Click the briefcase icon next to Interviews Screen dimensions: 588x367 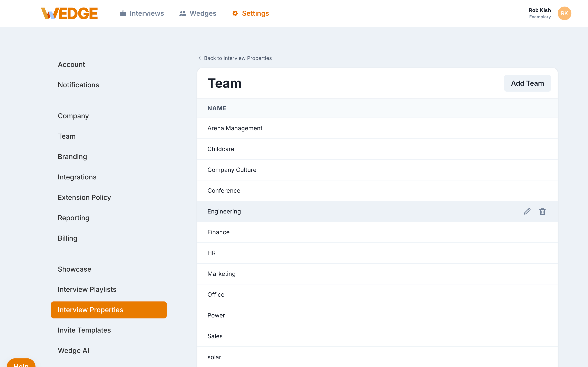(x=123, y=13)
